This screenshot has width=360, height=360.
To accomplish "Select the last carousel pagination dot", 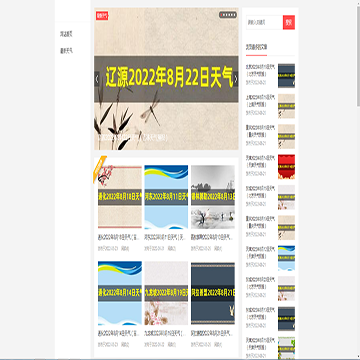I will click(234, 15).
